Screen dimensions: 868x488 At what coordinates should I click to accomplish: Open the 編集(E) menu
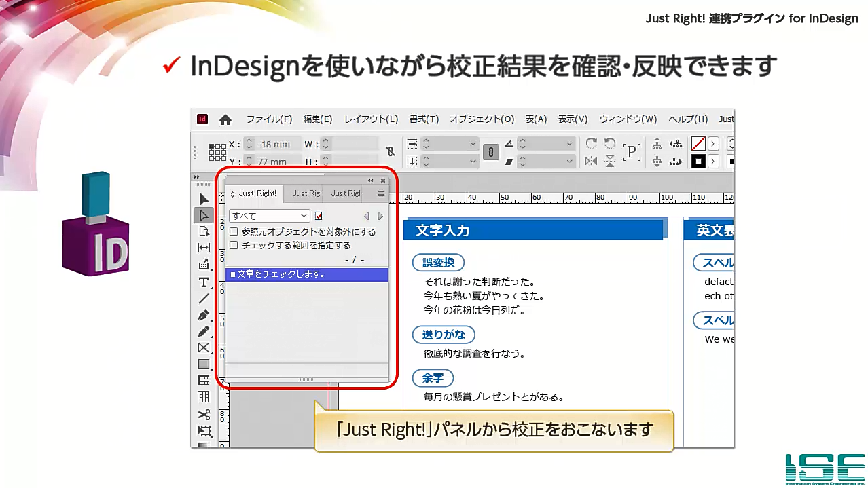[318, 119]
